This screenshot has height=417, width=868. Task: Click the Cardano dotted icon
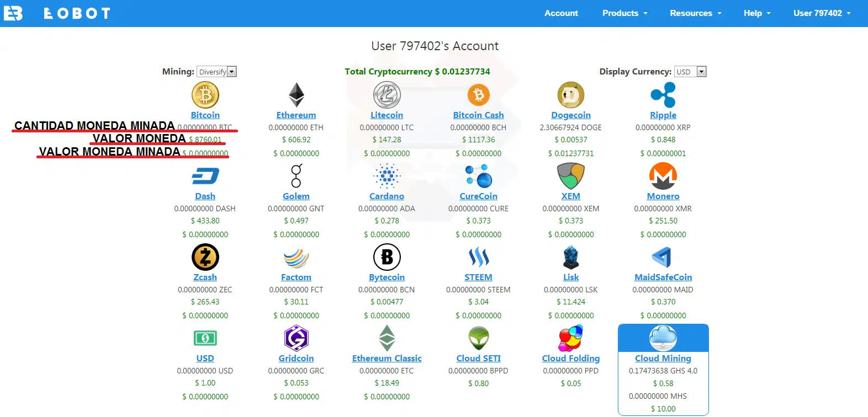[387, 176]
